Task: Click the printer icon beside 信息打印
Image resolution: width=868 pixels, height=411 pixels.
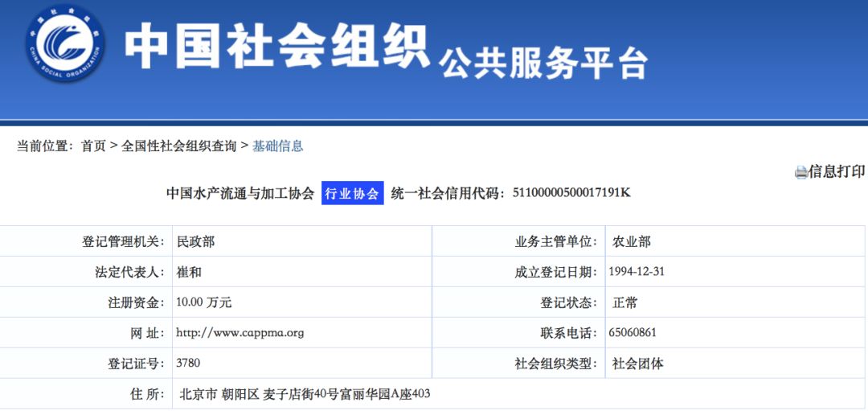Action: point(800,172)
